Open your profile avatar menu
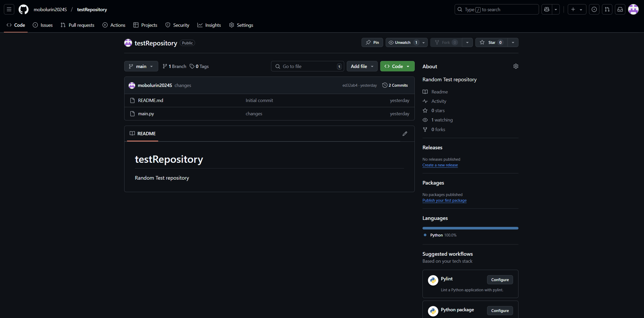This screenshot has height=318, width=644. point(633,9)
